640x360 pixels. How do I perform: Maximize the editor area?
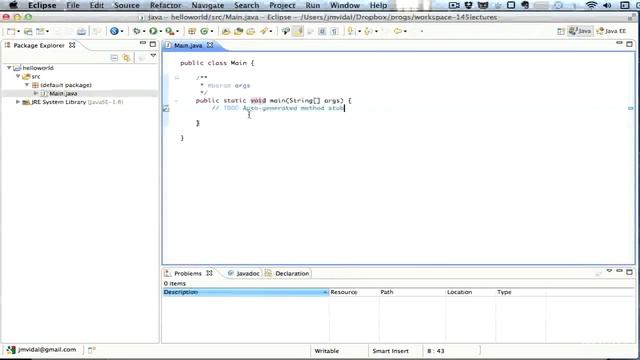click(629, 44)
